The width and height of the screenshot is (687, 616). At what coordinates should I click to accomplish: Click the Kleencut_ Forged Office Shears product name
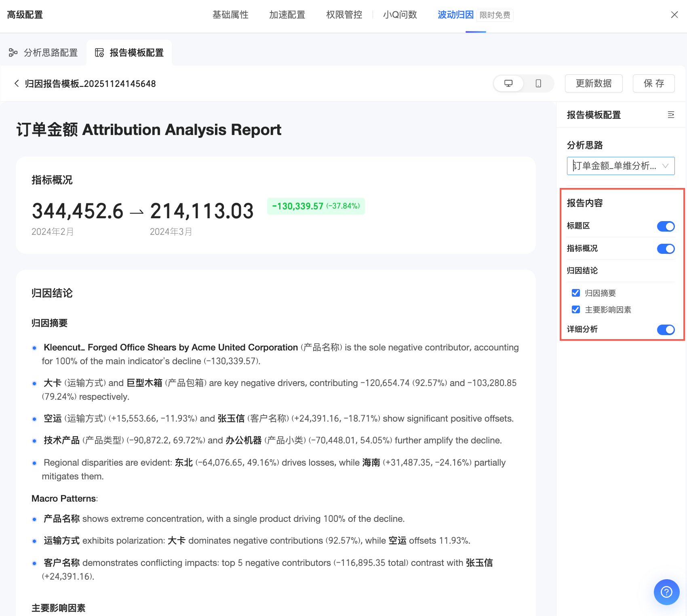click(171, 348)
